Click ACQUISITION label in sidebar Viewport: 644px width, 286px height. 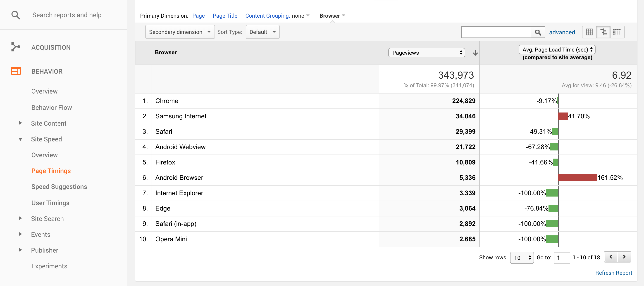[51, 47]
